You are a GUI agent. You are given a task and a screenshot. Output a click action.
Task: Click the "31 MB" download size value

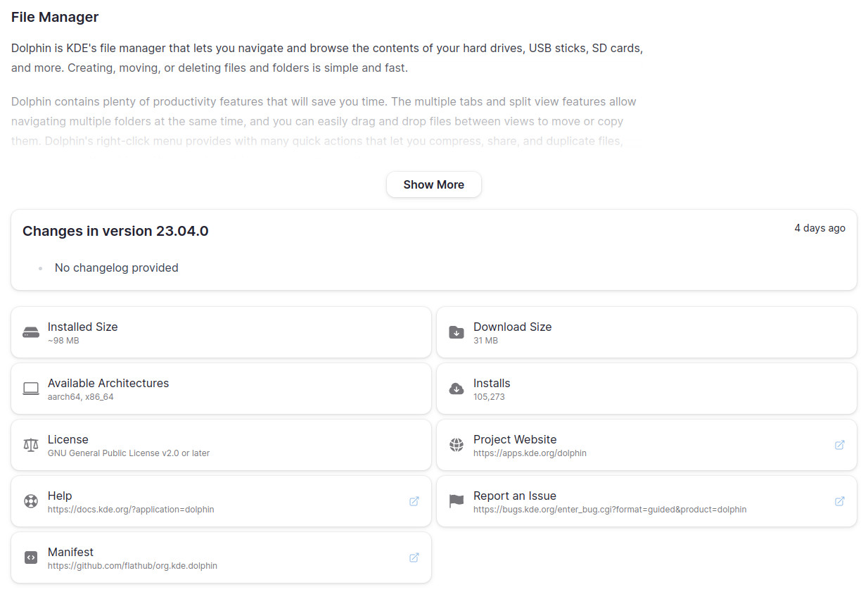485,340
